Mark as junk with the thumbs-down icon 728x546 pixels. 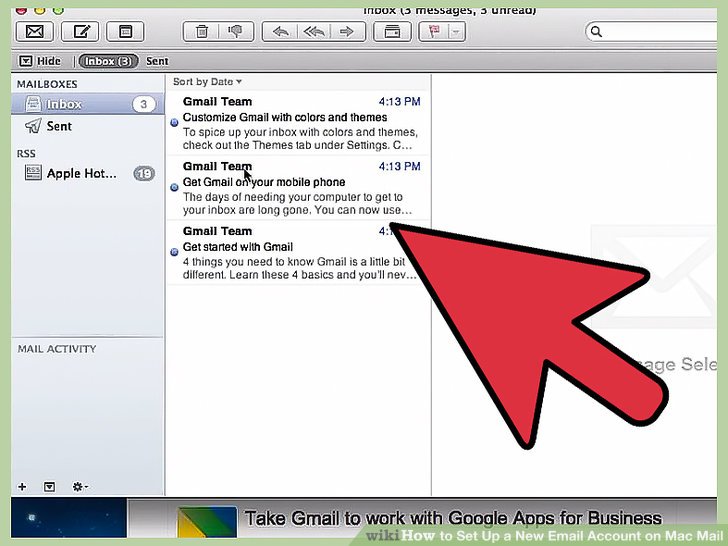(236, 32)
